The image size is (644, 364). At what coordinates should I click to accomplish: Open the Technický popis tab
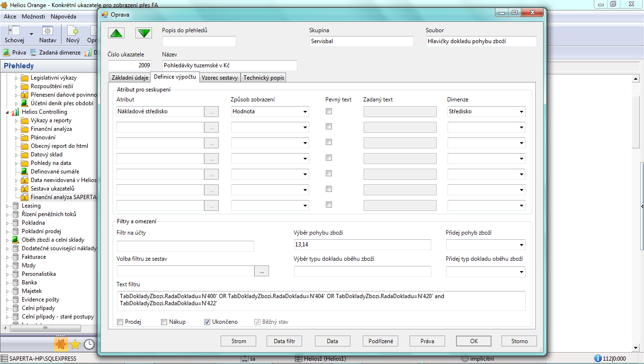[264, 77]
